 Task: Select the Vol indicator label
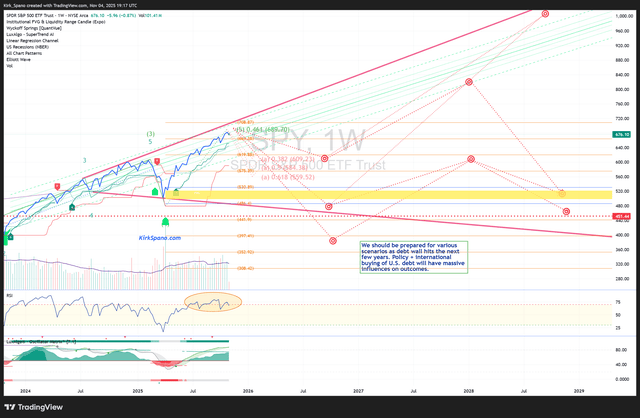pos(9,66)
